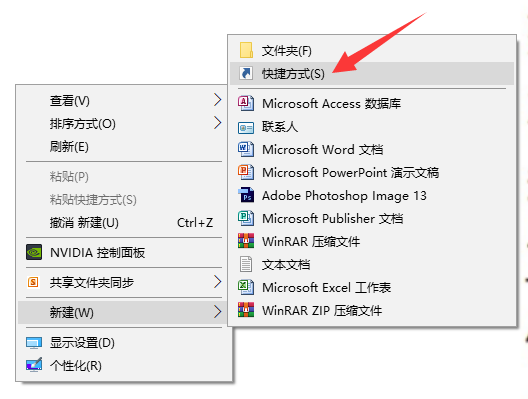Create a new 文件夹(F) folder
Screen dimensions: 528x399
[372, 51]
